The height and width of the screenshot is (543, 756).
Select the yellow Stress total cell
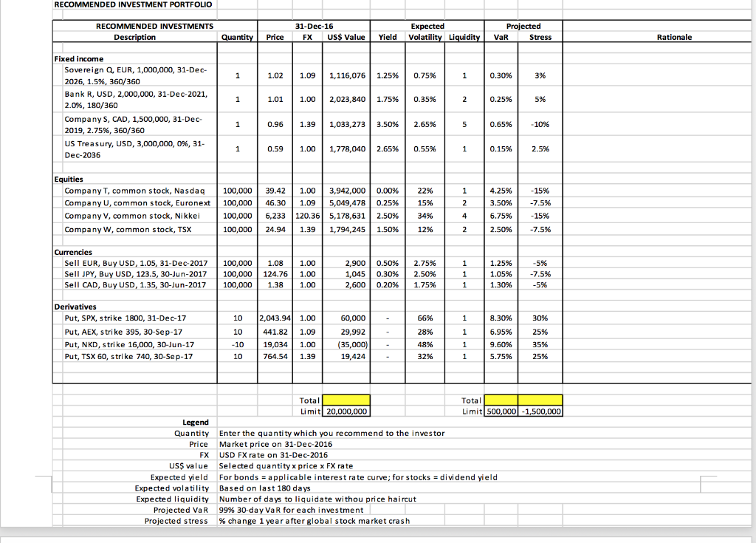540,400
